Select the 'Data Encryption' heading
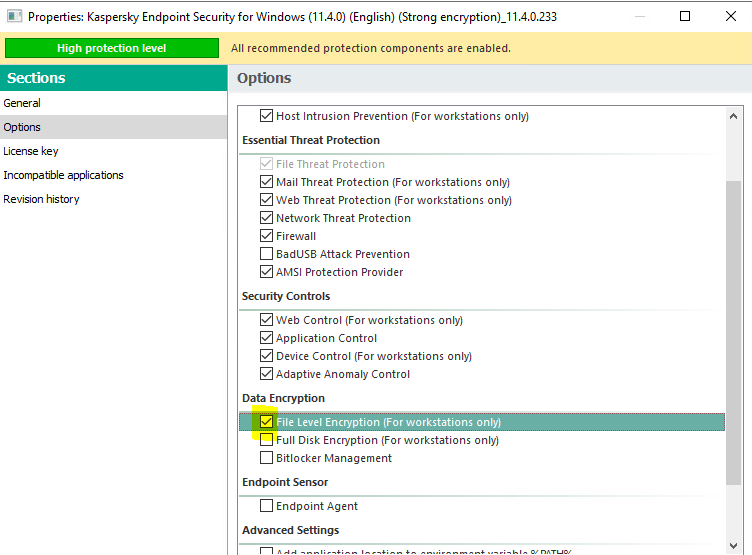Image resolution: width=752 pixels, height=555 pixels. click(283, 398)
